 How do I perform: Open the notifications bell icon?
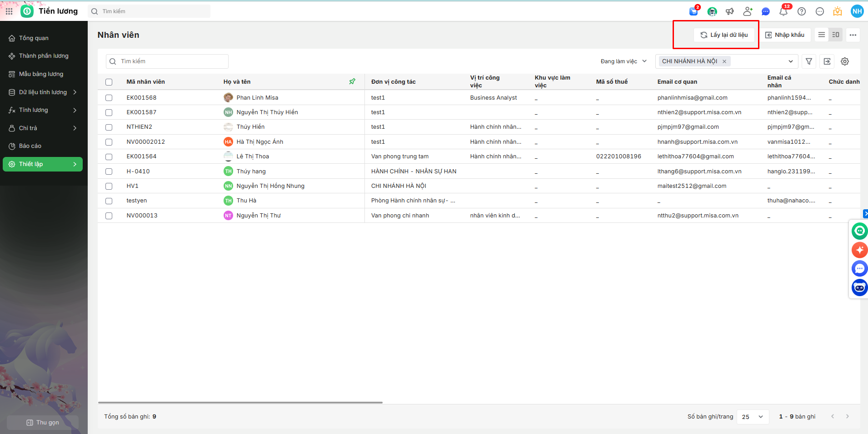[783, 11]
